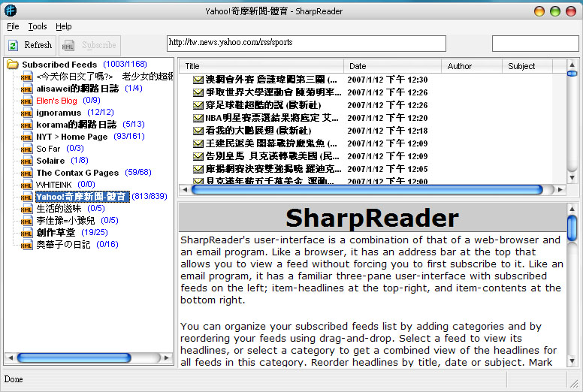Click the Refresh toolbar button
The image size is (583, 392).
[x=30, y=45]
